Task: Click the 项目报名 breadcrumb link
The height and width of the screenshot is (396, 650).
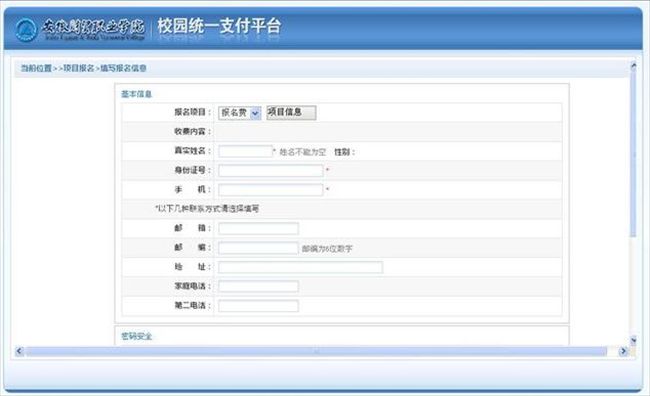Action: click(x=79, y=68)
